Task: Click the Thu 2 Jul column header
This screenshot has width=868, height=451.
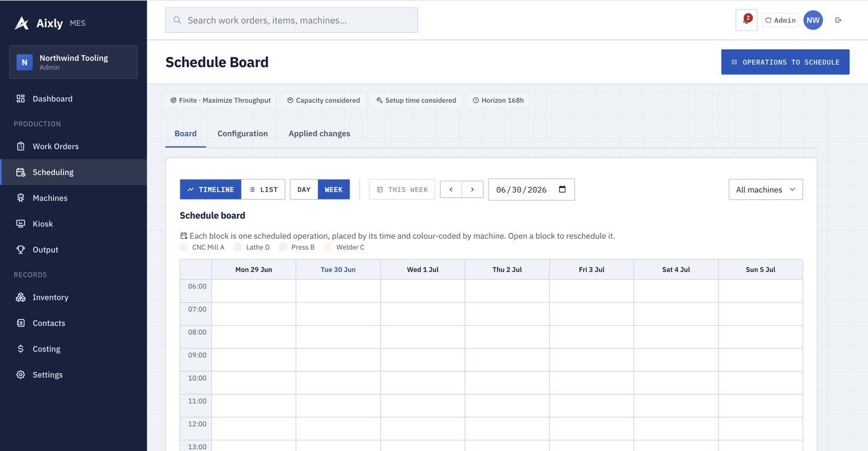Action: (x=507, y=270)
